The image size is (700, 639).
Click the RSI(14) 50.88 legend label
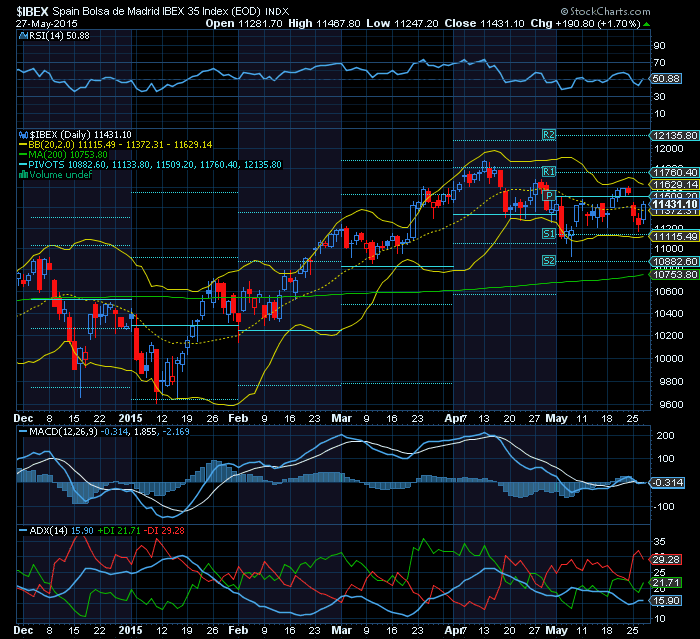54,36
